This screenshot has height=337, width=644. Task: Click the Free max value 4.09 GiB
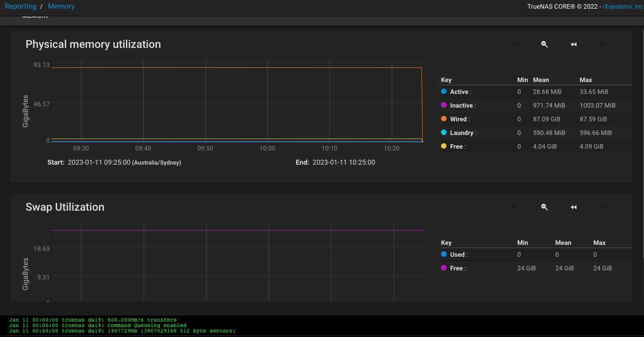click(x=592, y=146)
